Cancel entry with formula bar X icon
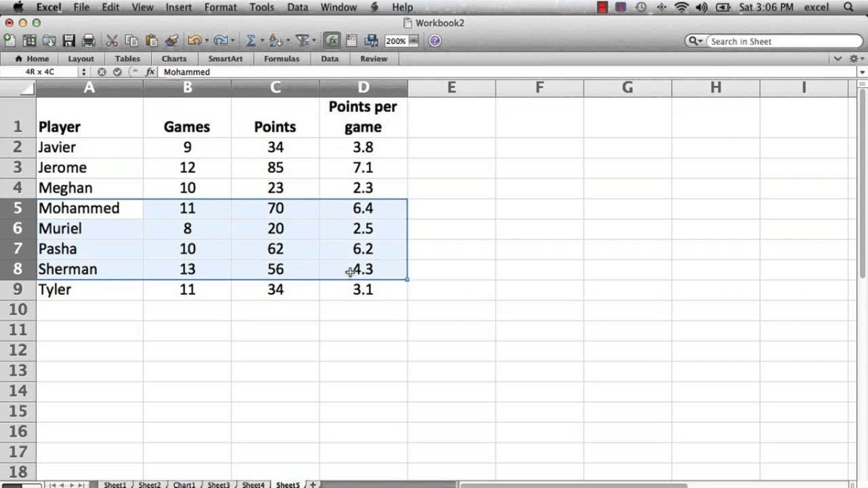Screen dimensions: 868x488 click(x=102, y=72)
